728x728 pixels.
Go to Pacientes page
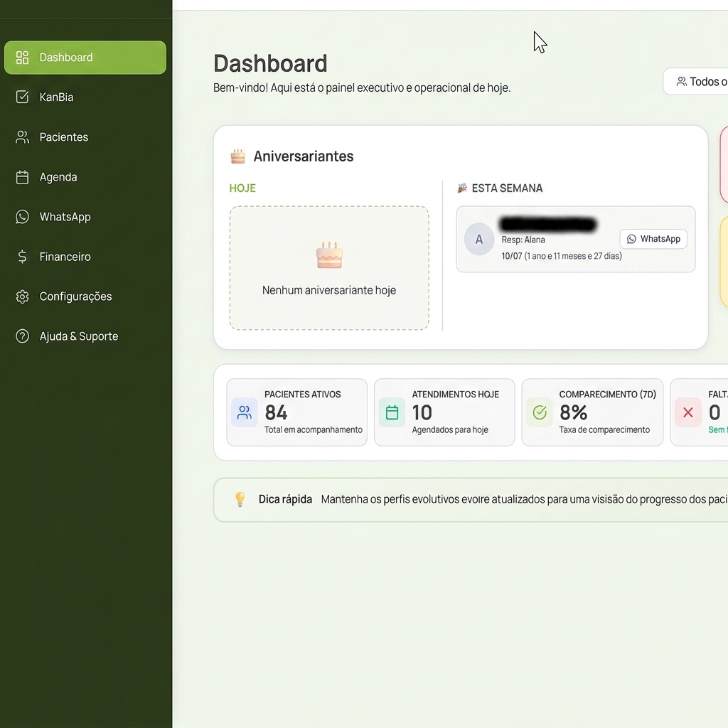(x=85, y=137)
